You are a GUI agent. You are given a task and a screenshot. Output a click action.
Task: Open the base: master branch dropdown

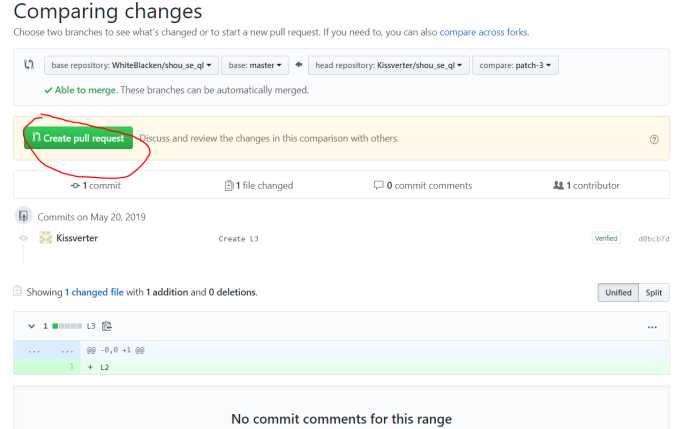pos(255,65)
